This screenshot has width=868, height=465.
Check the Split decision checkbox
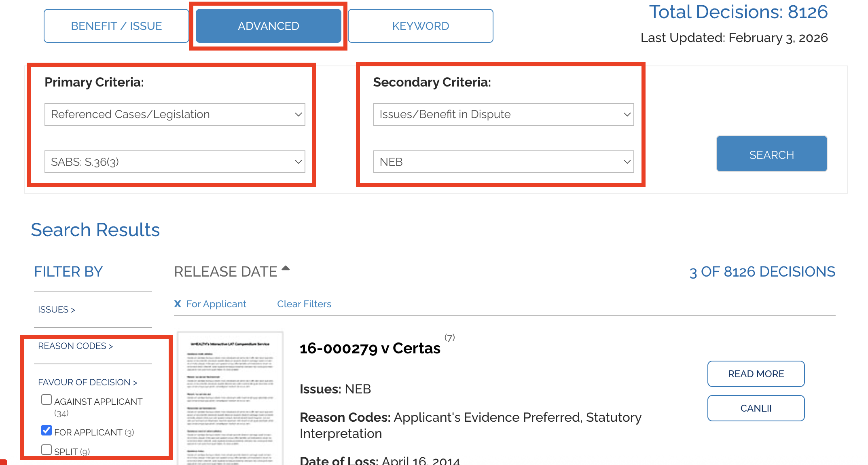pos(47,450)
